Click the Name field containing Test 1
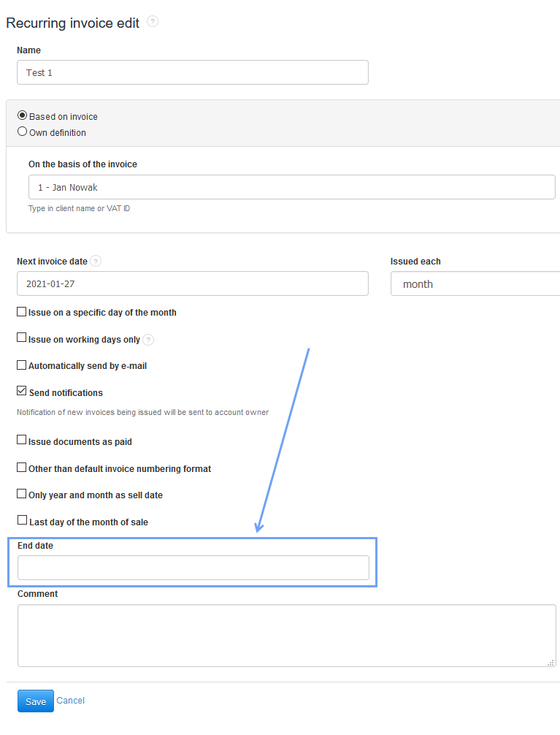The width and height of the screenshot is (560, 735). [x=192, y=72]
